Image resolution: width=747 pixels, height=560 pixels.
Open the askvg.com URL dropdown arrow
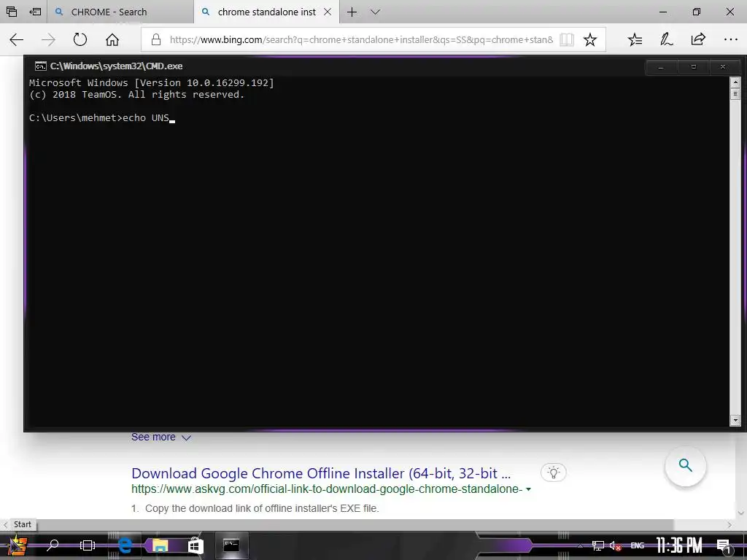(x=528, y=489)
